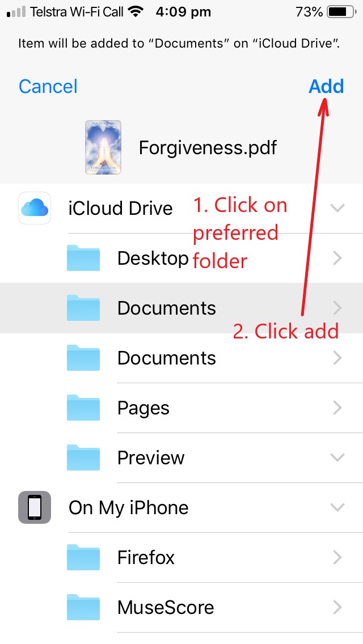Tap the Preview folder icon
This screenshot has width=363, height=644.
[83, 457]
